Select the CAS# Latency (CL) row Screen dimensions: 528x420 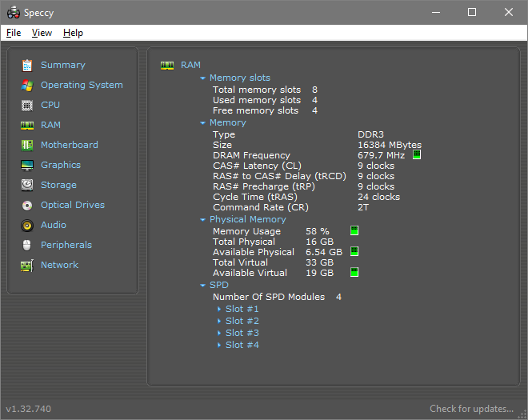(x=303, y=166)
